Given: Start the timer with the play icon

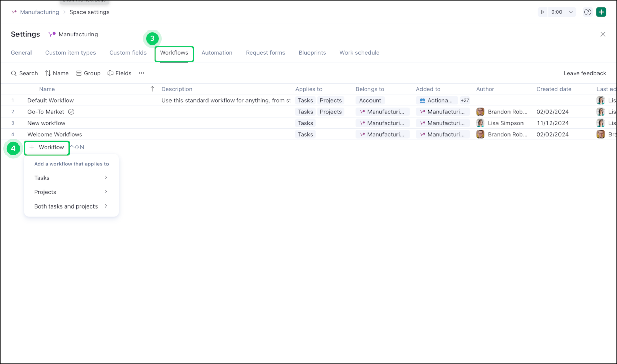Looking at the screenshot, I should 542,12.
